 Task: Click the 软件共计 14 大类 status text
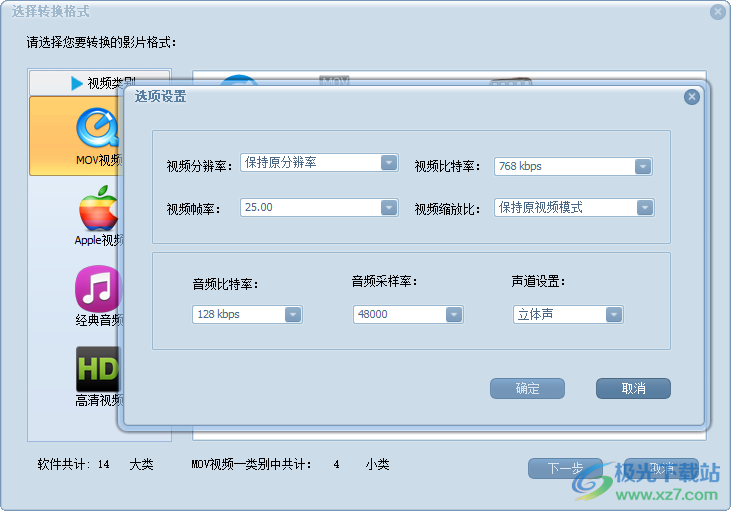pos(96,464)
